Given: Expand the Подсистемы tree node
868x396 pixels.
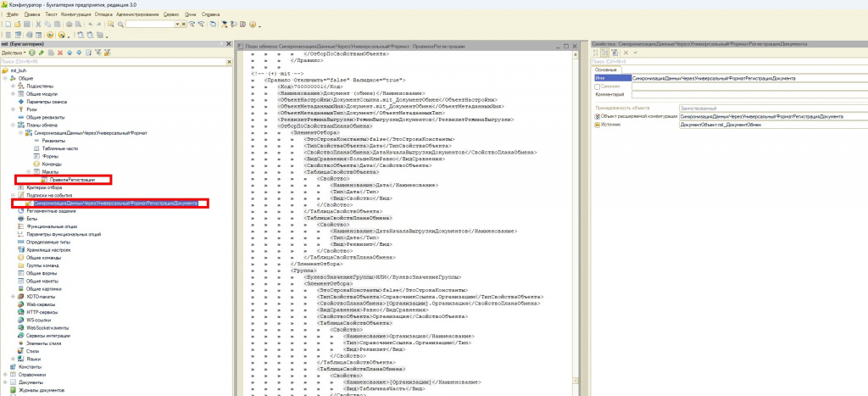Looking at the screenshot, I should click(x=13, y=86).
